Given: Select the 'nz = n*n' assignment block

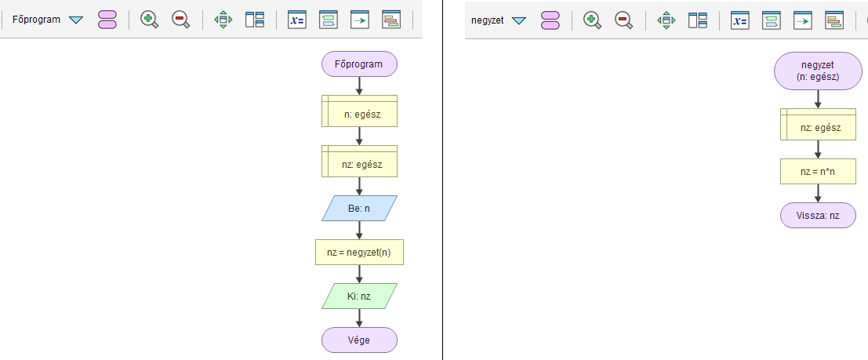Looking at the screenshot, I should [818, 171].
